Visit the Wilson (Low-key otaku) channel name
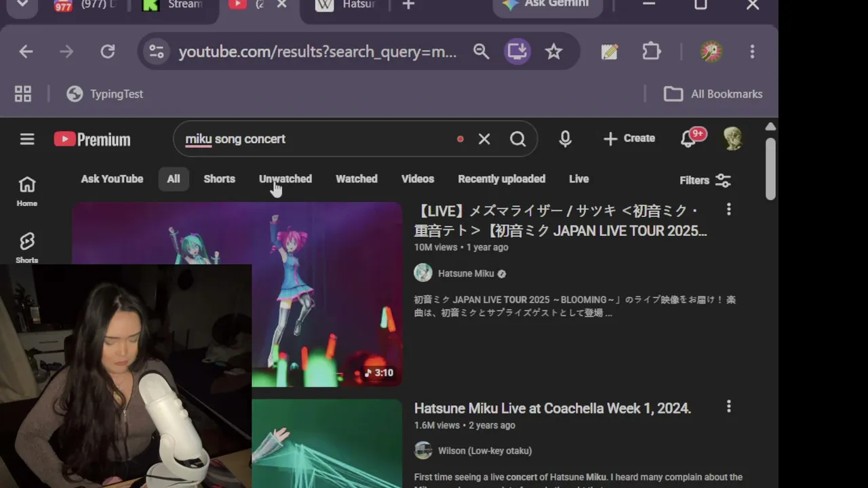868x488 pixels. click(x=485, y=451)
